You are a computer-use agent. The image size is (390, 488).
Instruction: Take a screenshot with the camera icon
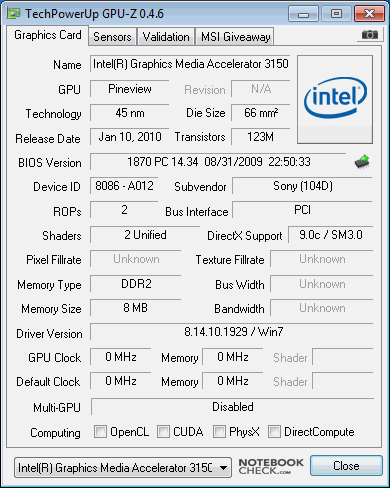click(370, 35)
